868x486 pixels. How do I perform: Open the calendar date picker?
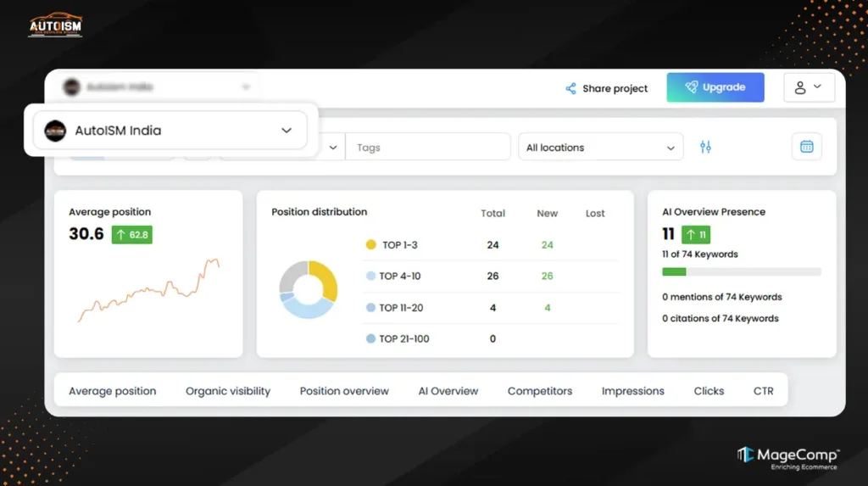coord(806,147)
